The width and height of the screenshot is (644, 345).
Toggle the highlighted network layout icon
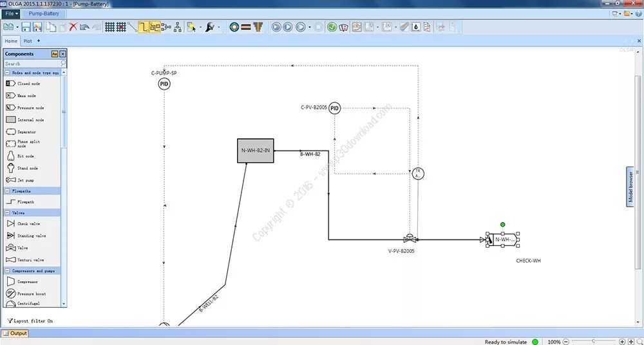coord(155,27)
